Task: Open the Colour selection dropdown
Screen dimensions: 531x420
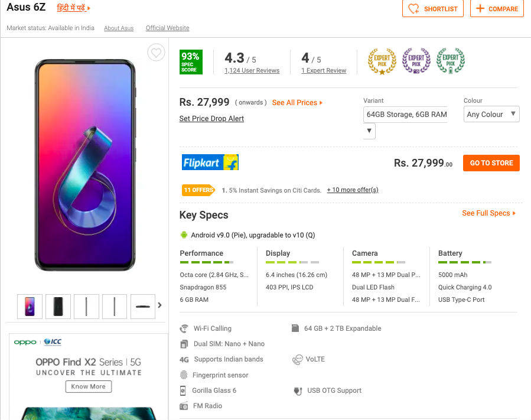Action: (491, 115)
